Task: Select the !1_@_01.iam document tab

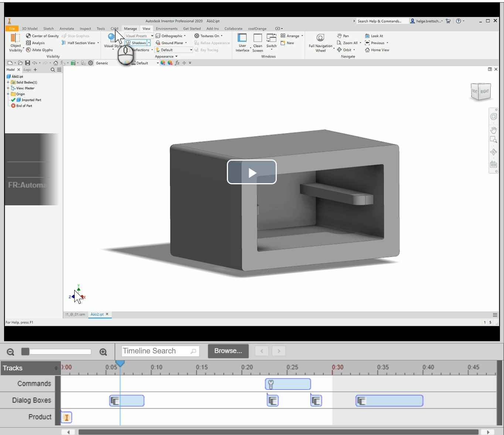Action: [x=75, y=314]
